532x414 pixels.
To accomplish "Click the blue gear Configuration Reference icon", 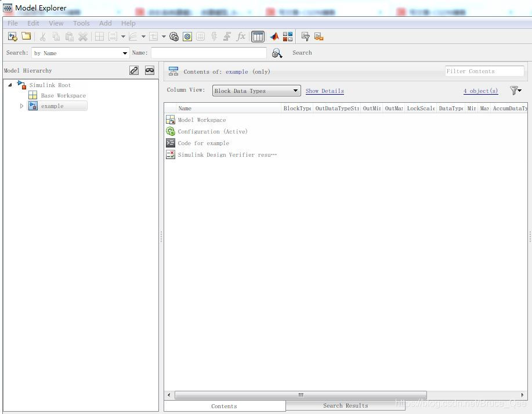I will [x=187, y=37].
